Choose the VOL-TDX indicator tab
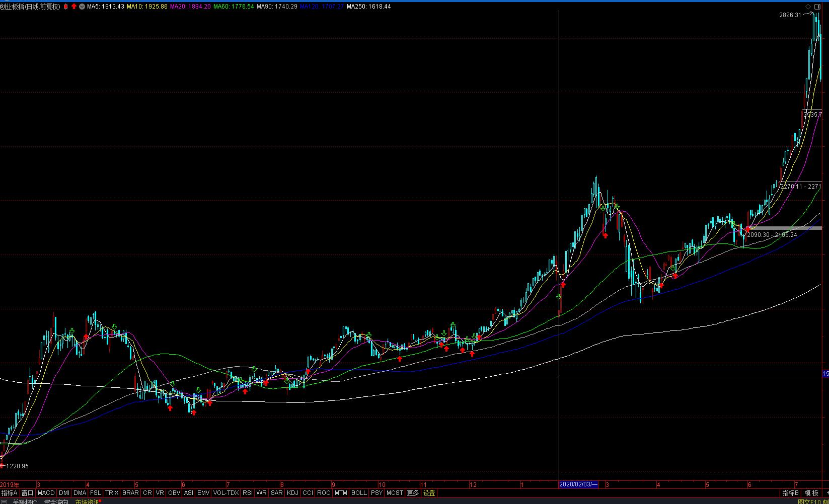This screenshot has width=829, height=504. (226, 493)
